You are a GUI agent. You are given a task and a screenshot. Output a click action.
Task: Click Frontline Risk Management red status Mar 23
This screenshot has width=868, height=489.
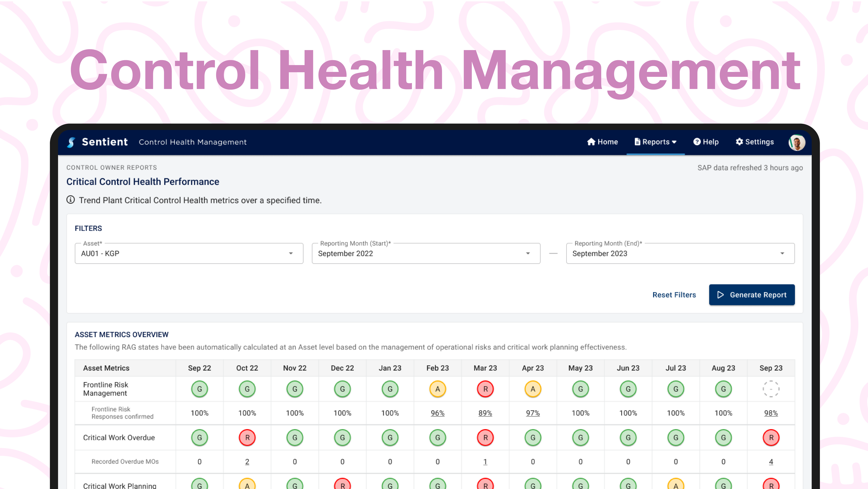485,389
